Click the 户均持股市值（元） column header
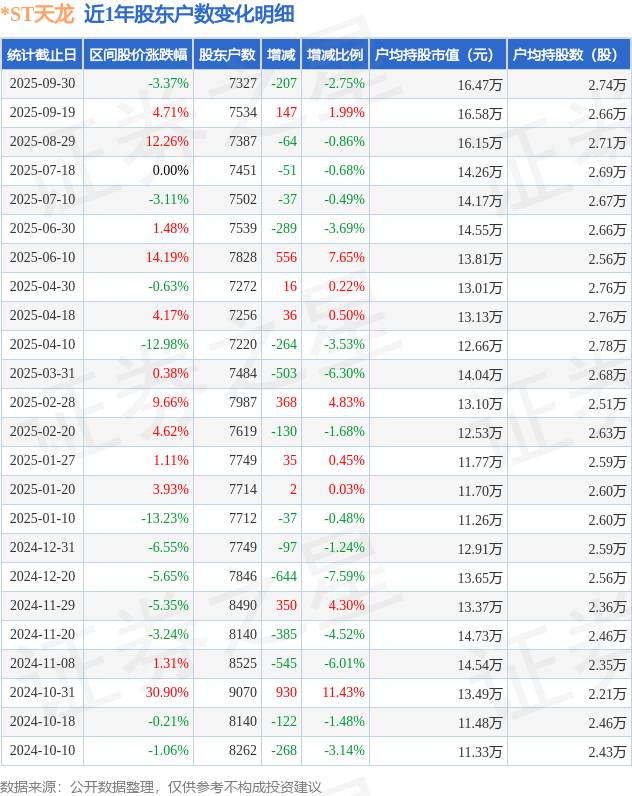This screenshot has height=796, width=632. 437,55
